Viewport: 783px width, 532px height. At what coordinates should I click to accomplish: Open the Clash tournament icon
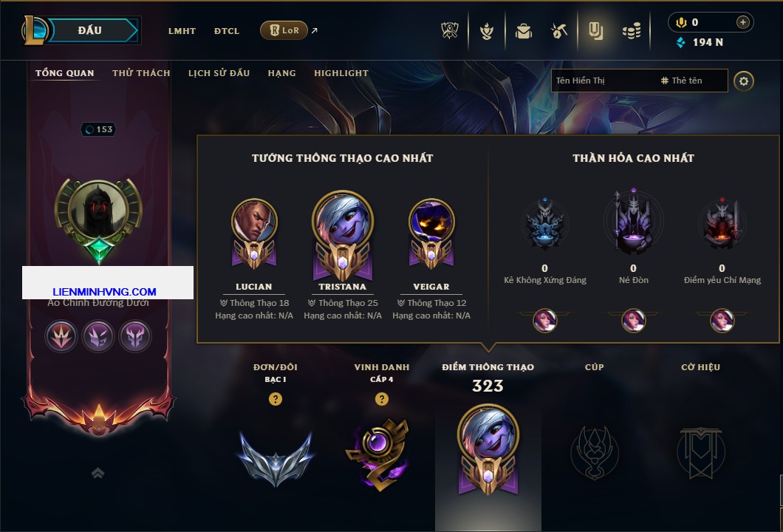450,31
